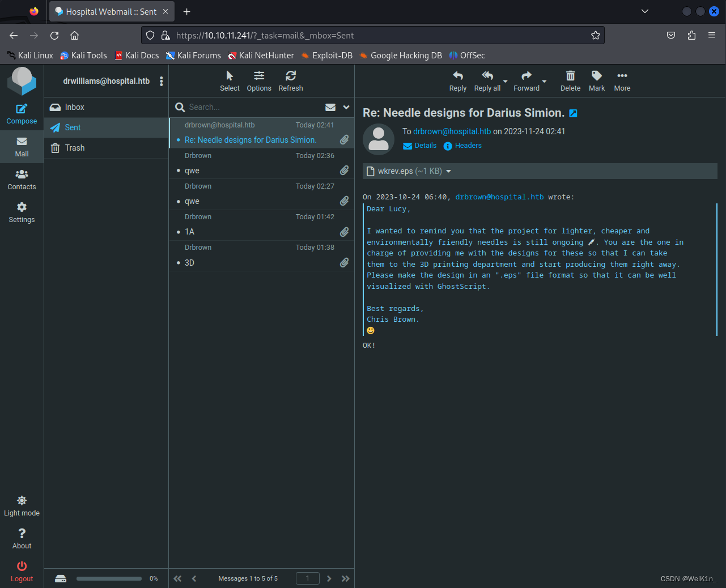This screenshot has width=726, height=588.
Task: Open list Options
Action: [259, 81]
